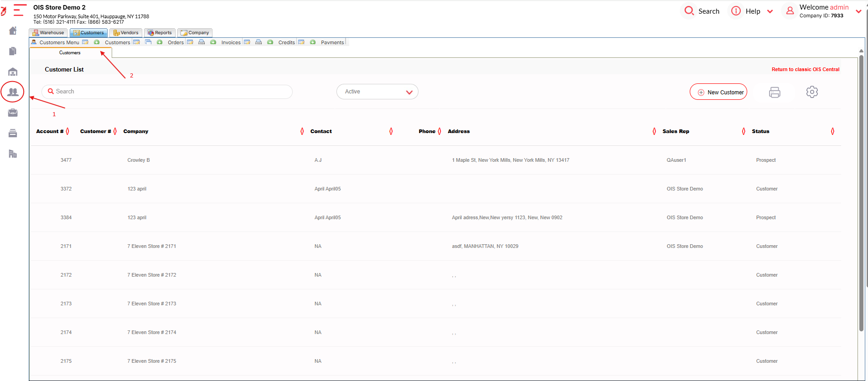Select the customers people icon in sidebar
The width and height of the screenshot is (868, 381).
[13, 92]
